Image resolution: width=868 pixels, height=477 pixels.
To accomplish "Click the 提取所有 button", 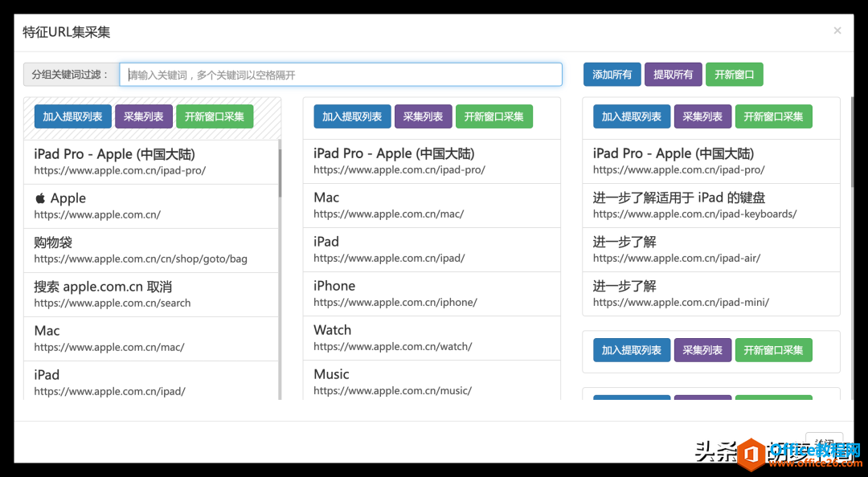I will tap(674, 75).
